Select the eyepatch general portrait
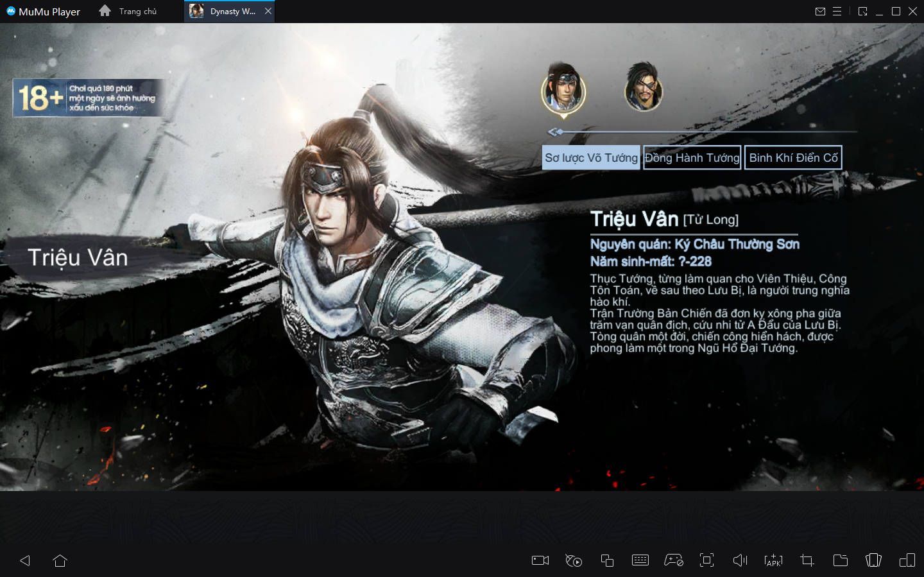The height and width of the screenshot is (577, 924). pyautogui.click(x=643, y=88)
